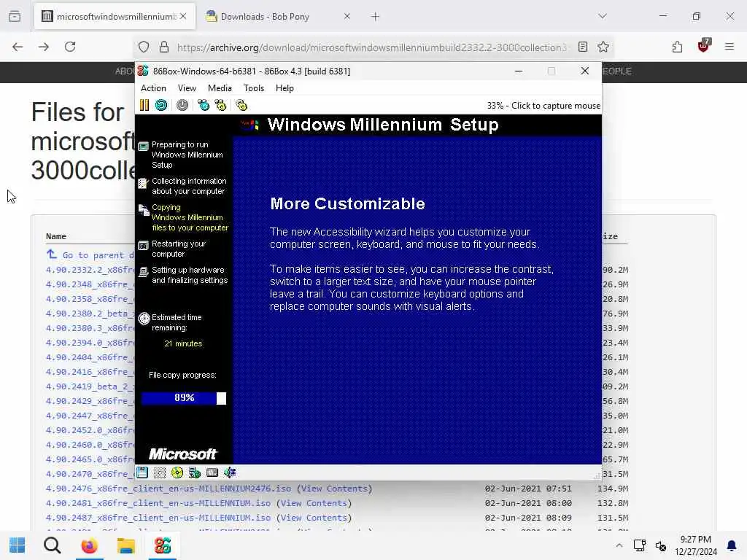Click the gray device icon left of the speaker
747x560 pixels.
(212, 472)
